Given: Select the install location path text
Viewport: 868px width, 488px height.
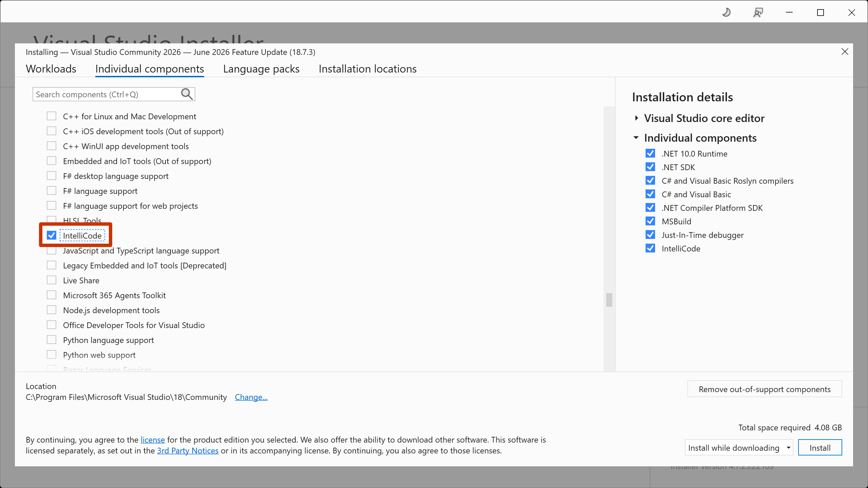Looking at the screenshot, I should [x=126, y=397].
